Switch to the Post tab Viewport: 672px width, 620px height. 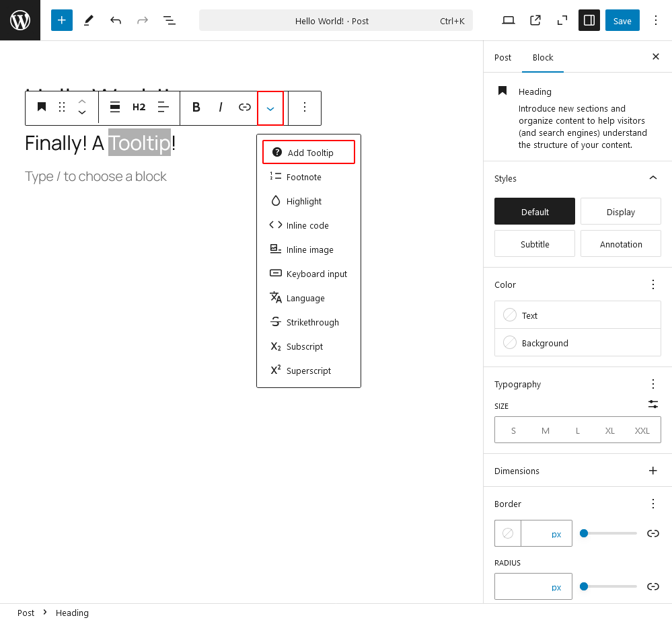pyautogui.click(x=502, y=57)
